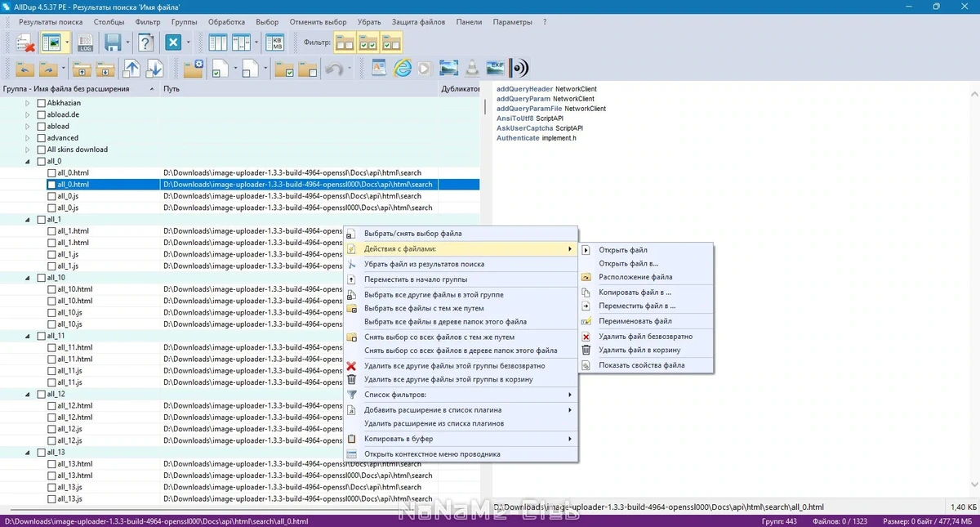Click the page with up arrow icon
The height and width of the screenshot is (527, 980).
(x=131, y=69)
